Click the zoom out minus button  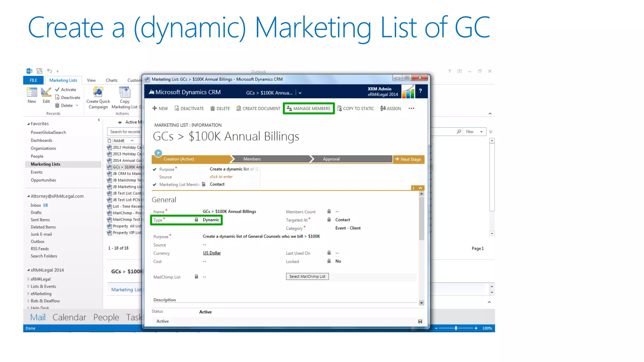436,328
